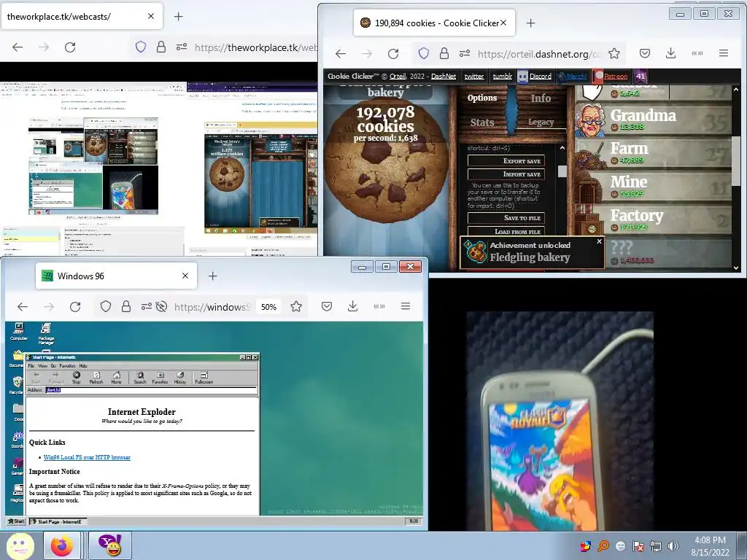The image size is (747, 560).
Task: Open the hamburger menu in Windows 96 window
Action: (x=406, y=306)
